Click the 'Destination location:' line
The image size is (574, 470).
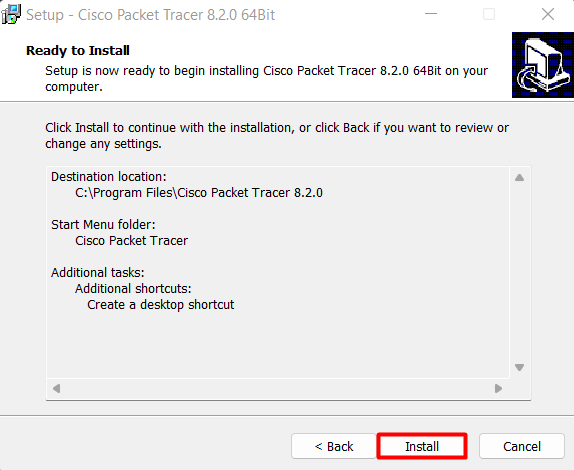[x=109, y=177]
